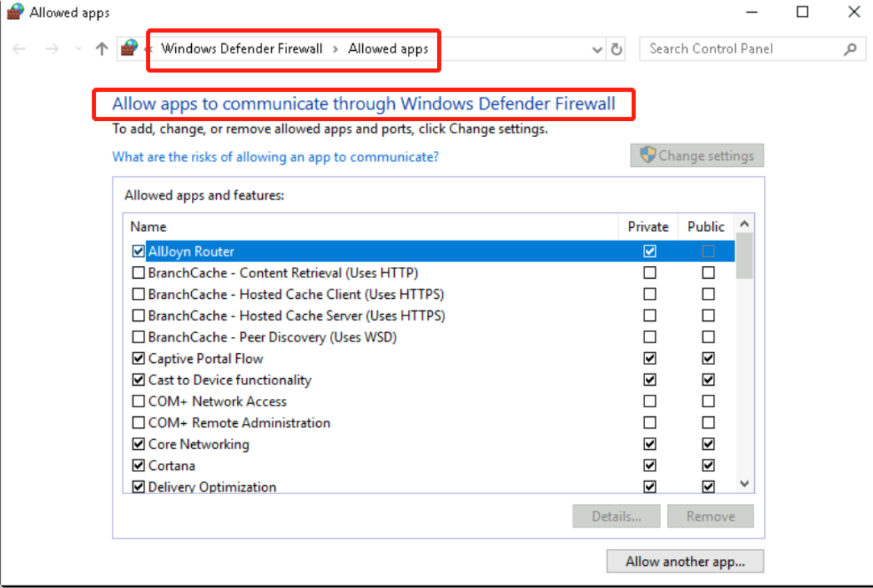Viewport: 873px width, 588px height.
Task: Close the Allowed apps window
Action: tap(854, 12)
